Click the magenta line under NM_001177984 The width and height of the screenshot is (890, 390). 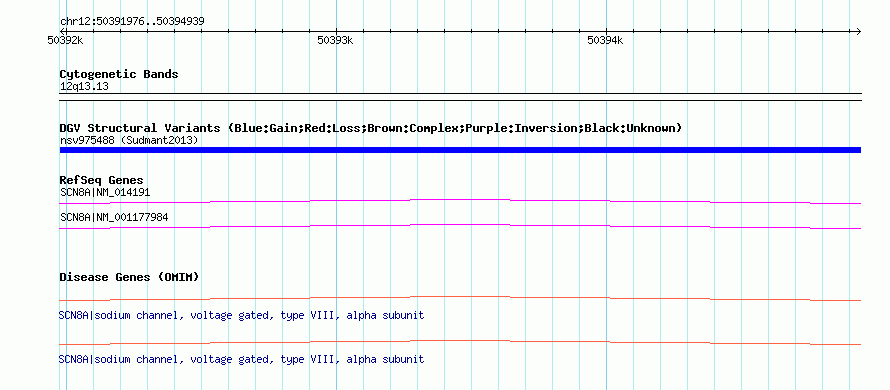pyautogui.click(x=460, y=227)
